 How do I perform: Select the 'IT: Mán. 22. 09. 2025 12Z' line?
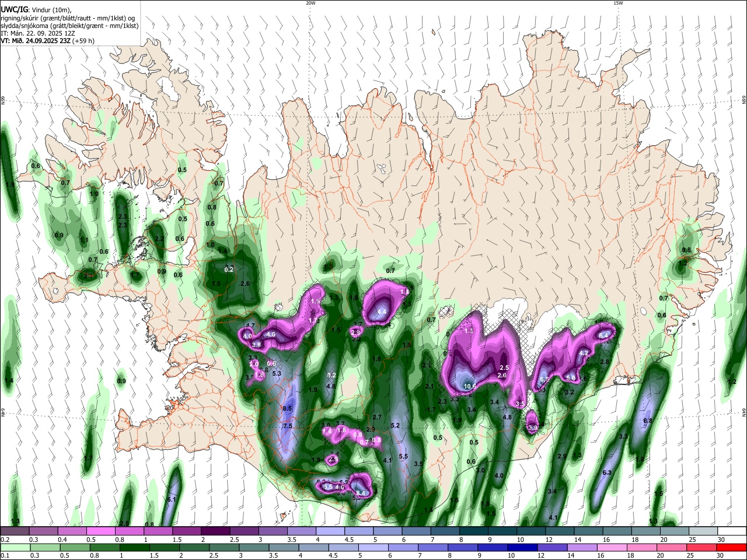pyautogui.click(x=38, y=33)
